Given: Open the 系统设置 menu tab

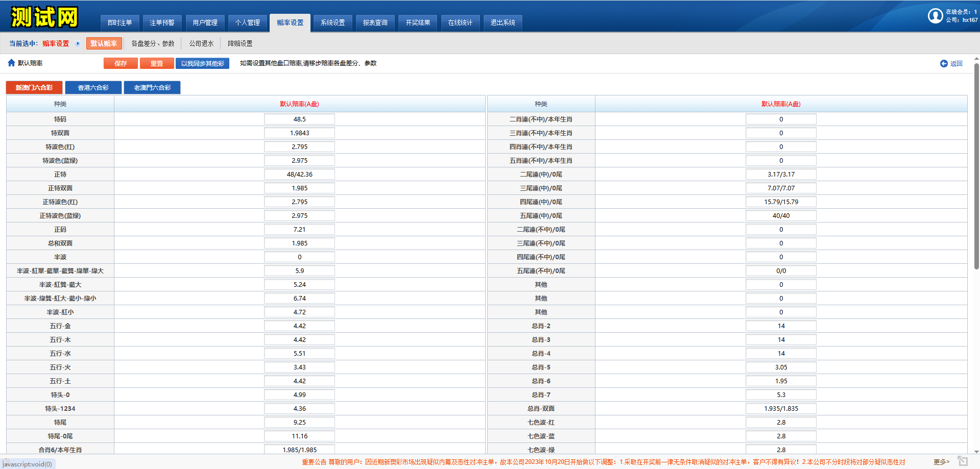Looking at the screenshot, I should point(332,22).
